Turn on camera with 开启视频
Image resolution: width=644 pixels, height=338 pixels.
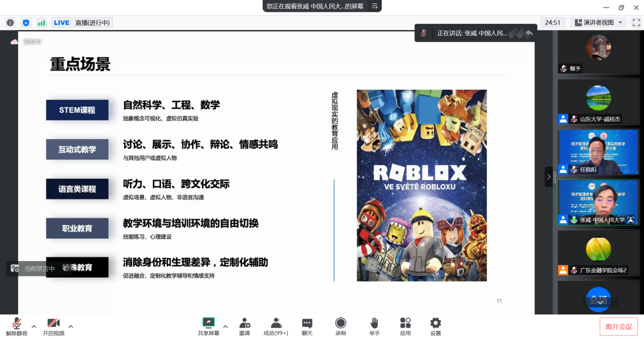(x=53, y=327)
